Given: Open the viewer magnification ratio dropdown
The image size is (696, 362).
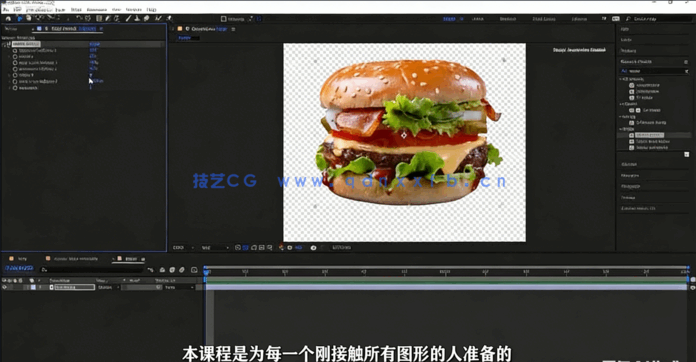Looking at the screenshot, I should tap(183, 248).
